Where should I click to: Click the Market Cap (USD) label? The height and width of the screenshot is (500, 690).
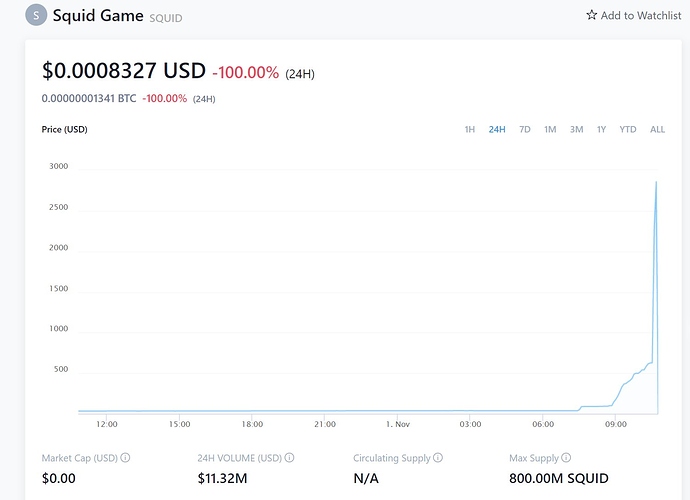click(80, 458)
